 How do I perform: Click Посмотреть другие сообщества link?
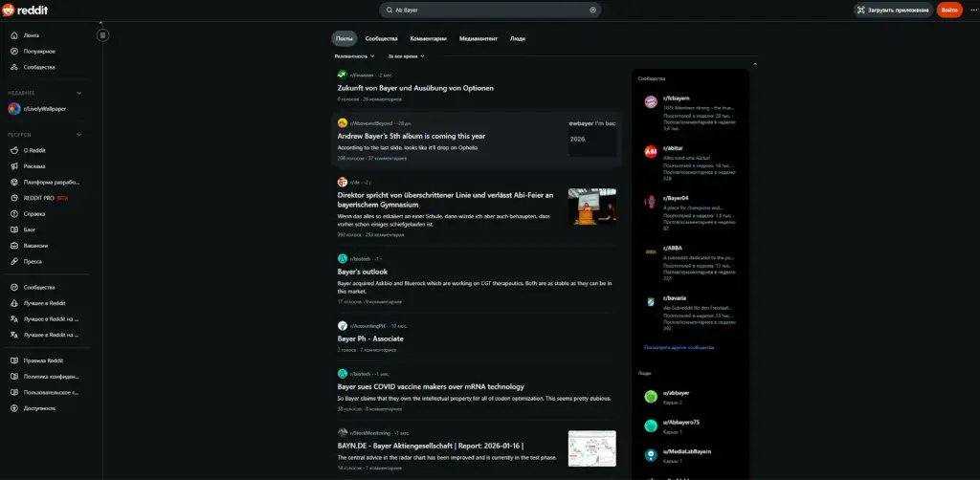pyautogui.click(x=679, y=348)
